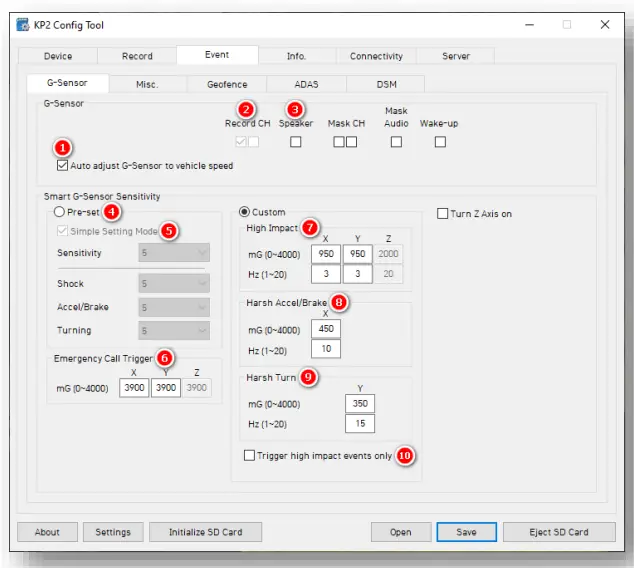
Task: Open the Shock dropdown
Action: coord(174,283)
